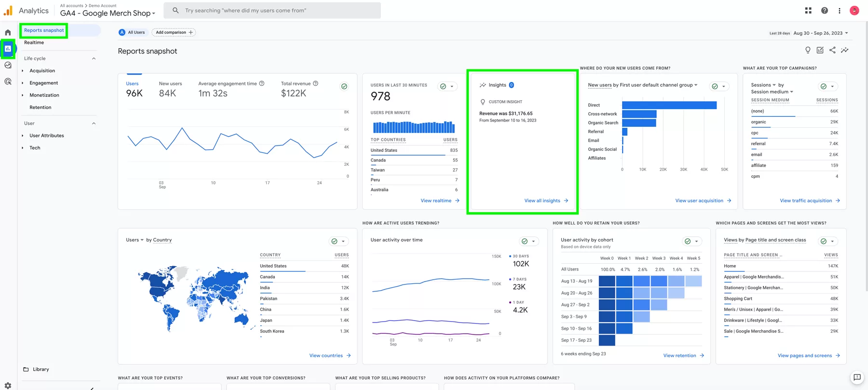Viewport: 868px width, 390px height.
Task: Open the date range dropdown Aug 30 - Sep 26
Action: coord(820,33)
